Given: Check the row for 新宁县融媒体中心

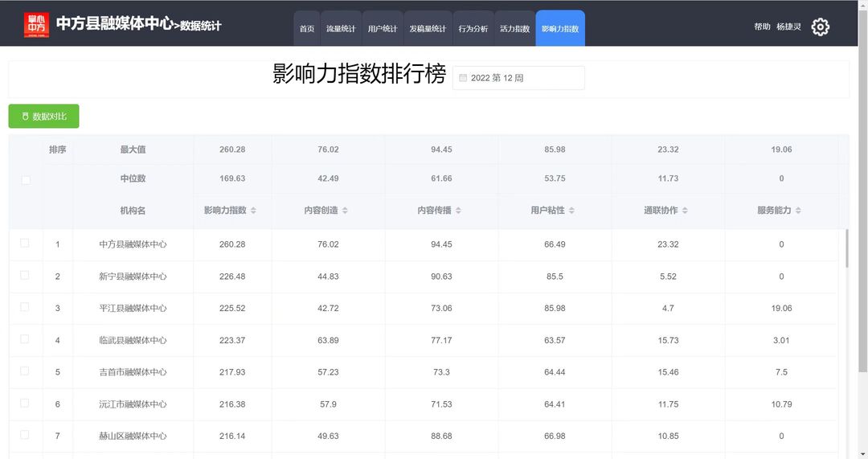Looking at the screenshot, I should coord(24,275).
